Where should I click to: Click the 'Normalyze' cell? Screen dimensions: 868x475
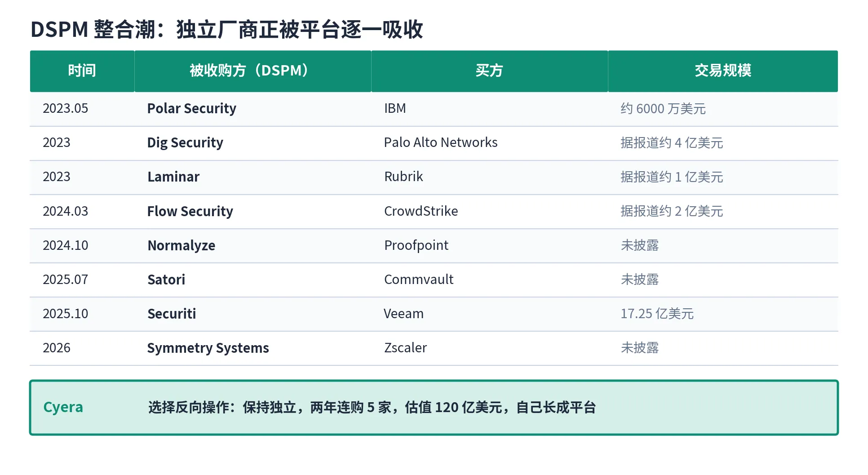pos(182,245)
